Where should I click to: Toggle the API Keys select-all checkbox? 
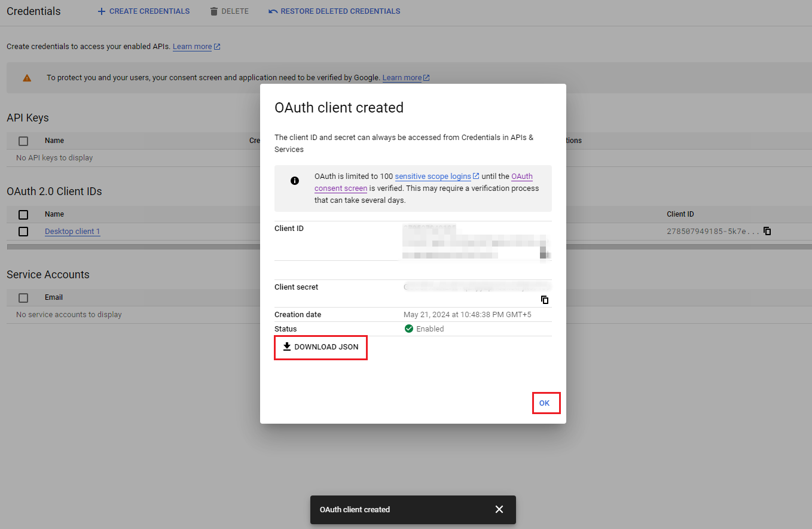coord(23,141)
